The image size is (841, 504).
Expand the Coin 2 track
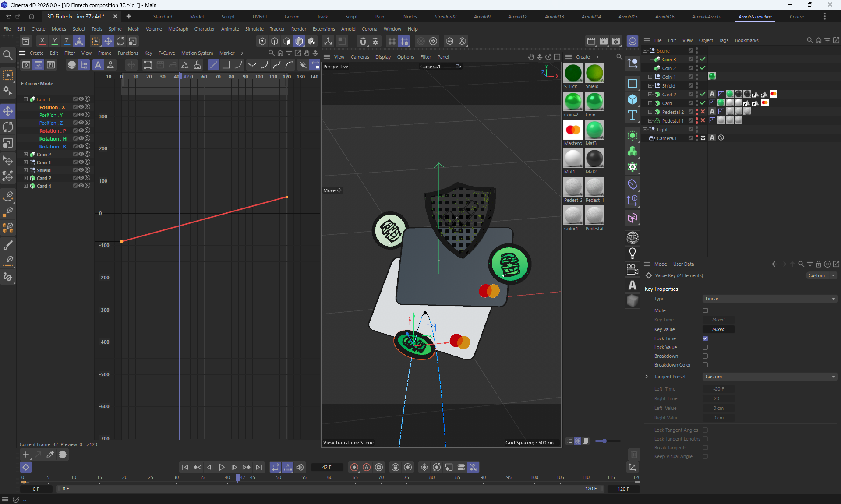pyautogui.click(x=25, y=155)
